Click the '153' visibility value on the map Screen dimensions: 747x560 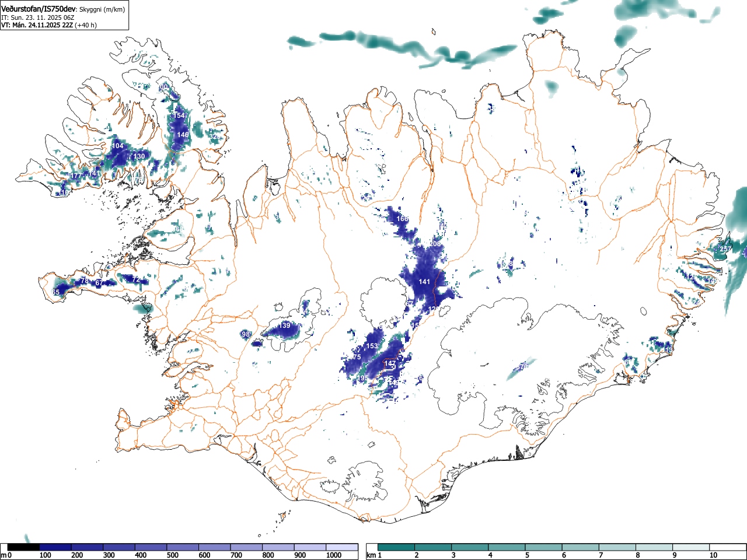point(372,346)
